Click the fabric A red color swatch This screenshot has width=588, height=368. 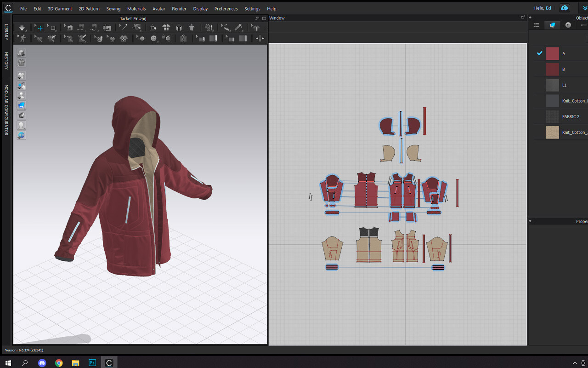point(552,53)
